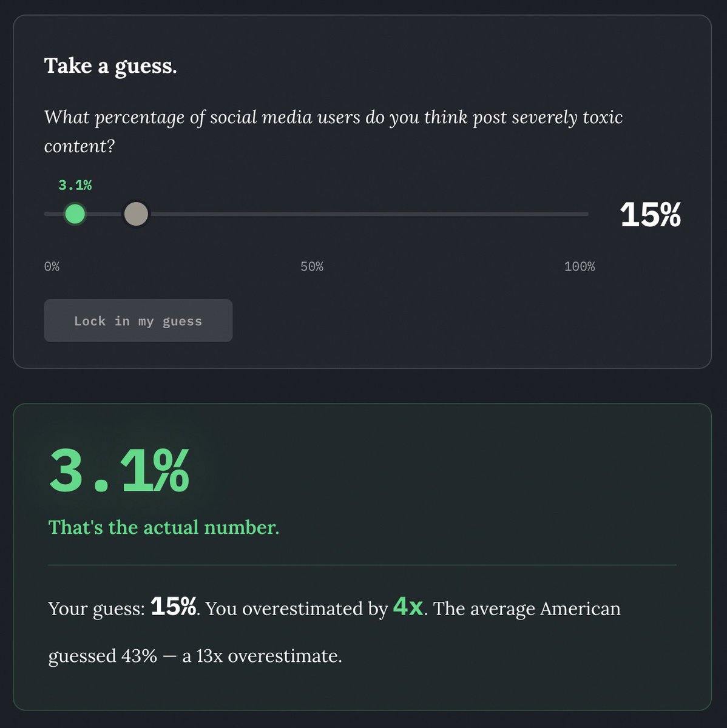Screen dimensions: 727x728
Task: Click the slider track between the two handles
Action: (x=105, y=214)
